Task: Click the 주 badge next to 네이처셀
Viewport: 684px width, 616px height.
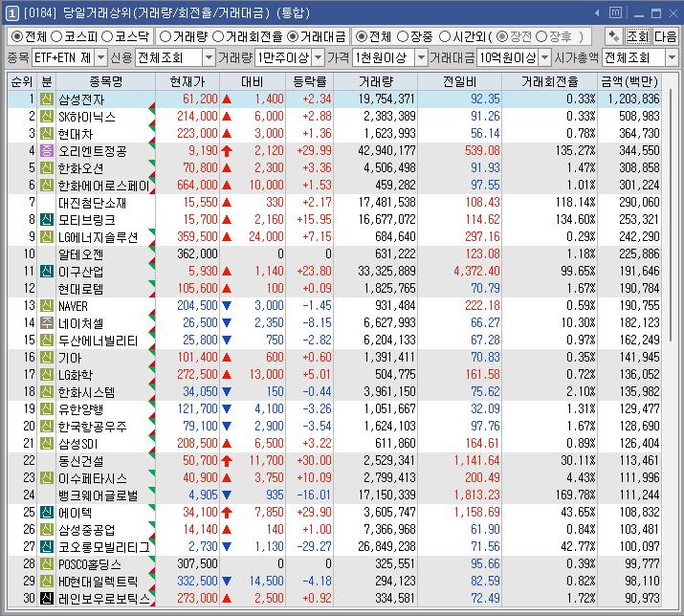Action: [47, 323]
